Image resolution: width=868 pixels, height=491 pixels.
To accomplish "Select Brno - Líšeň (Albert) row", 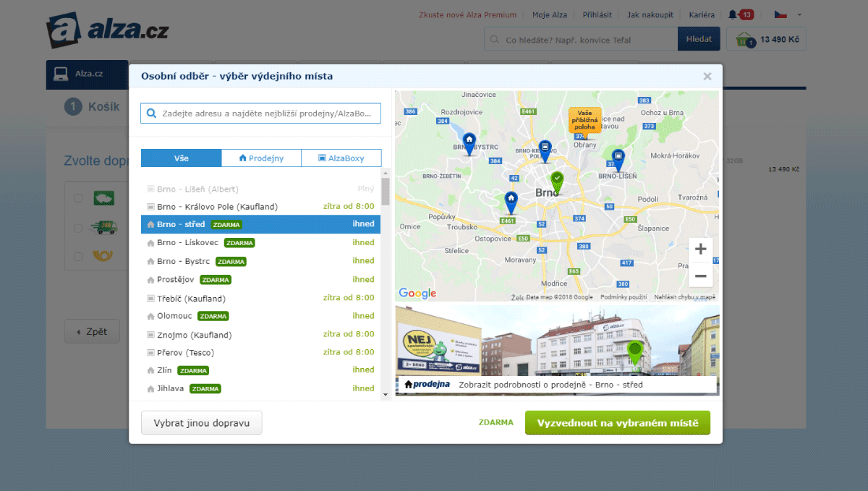I will (260, 189).
